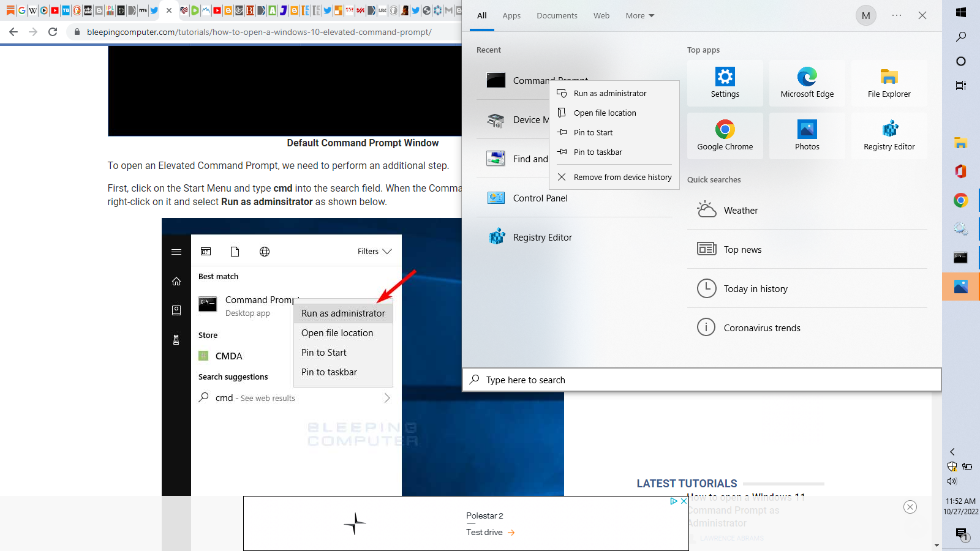This screenshot has height=551, width=980.
Task: Close the Polestar ad with X
Action: click(684, 501)
